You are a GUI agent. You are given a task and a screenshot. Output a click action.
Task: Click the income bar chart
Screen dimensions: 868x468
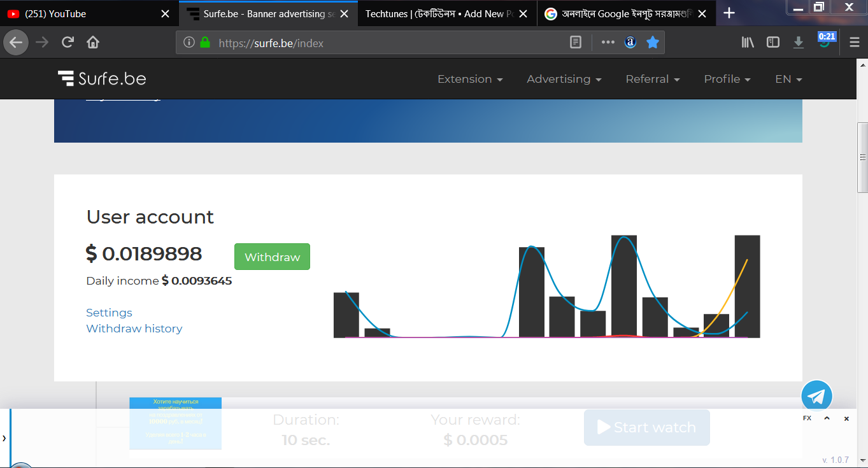[x=546, y=286]
